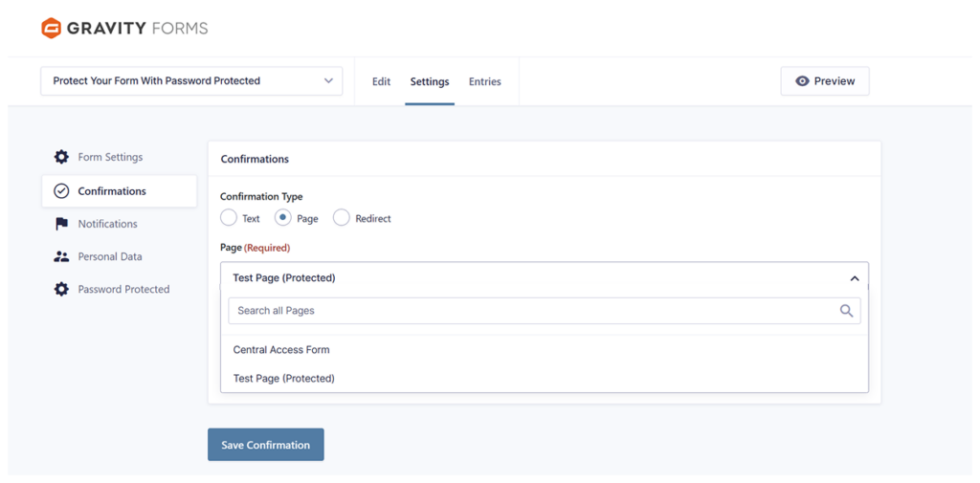Image resolution: width=980 pixels, height=483 pixels.
Task: Select the Redirect confirmation type radio
Action: click(x=342, y=218)
